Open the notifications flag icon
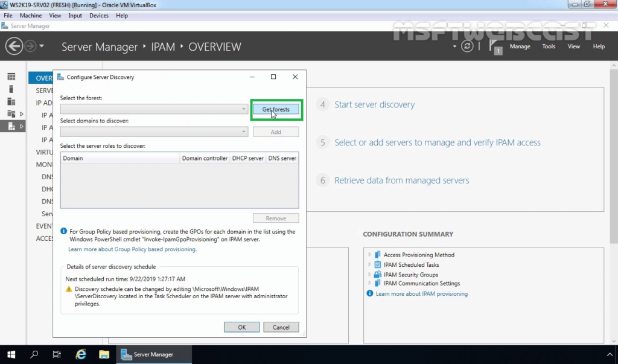Viewport: 618px width, 364px height. click(495, 47)
